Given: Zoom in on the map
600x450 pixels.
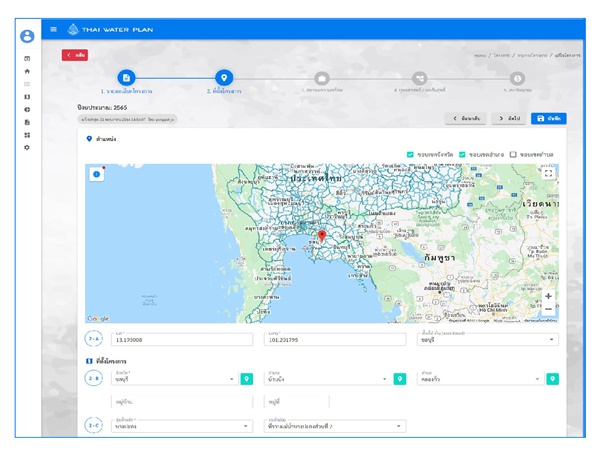Looking at the screenshot, I should 548,296.
